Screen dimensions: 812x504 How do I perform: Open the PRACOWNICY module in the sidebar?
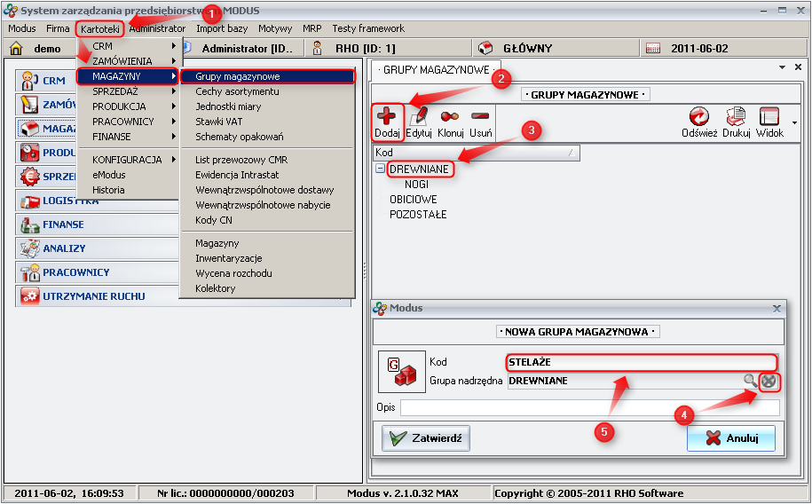(96, 272)
